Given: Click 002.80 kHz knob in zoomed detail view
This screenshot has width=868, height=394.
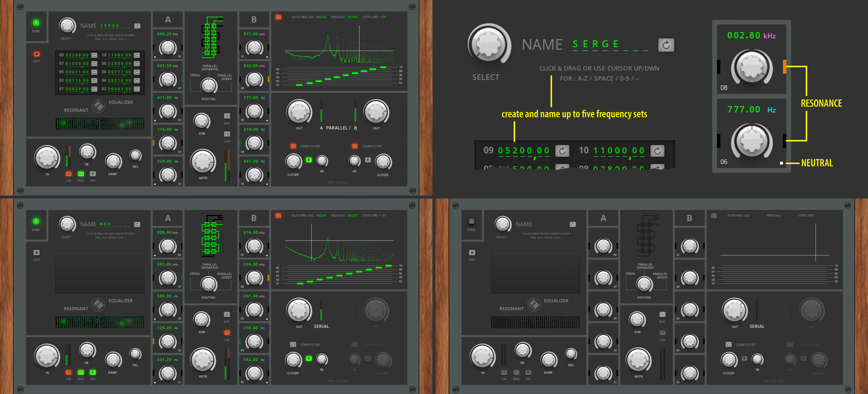Looking at the screenshot, I should [x=752, y=67].
